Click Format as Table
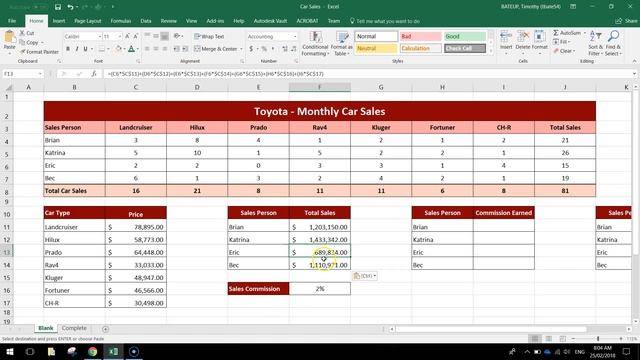 click(341, 44)
